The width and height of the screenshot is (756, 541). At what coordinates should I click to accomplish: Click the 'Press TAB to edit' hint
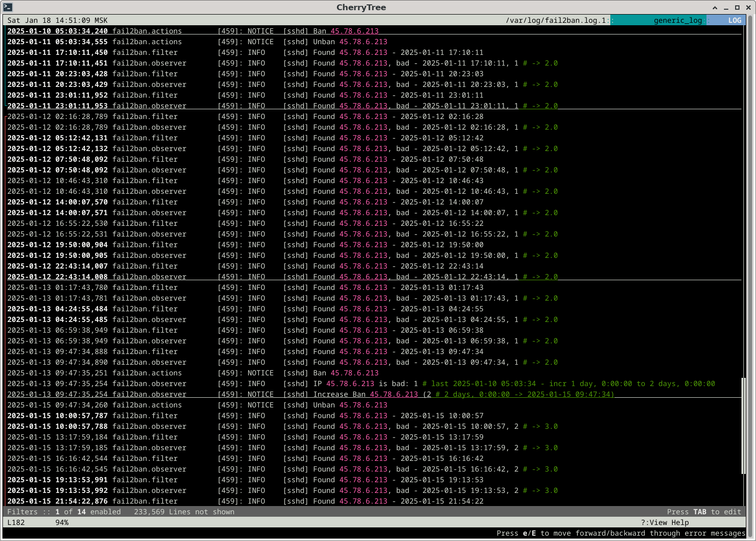(x=704, y=512)
